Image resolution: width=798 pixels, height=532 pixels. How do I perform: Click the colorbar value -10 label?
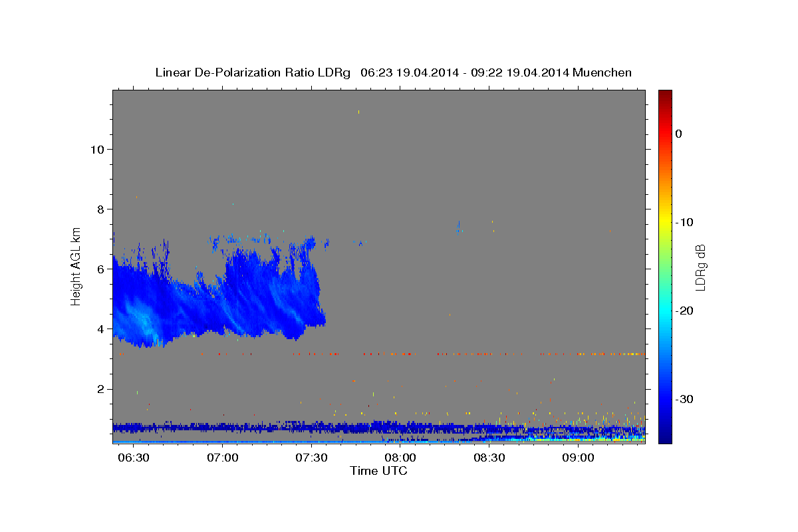(684, 222)
